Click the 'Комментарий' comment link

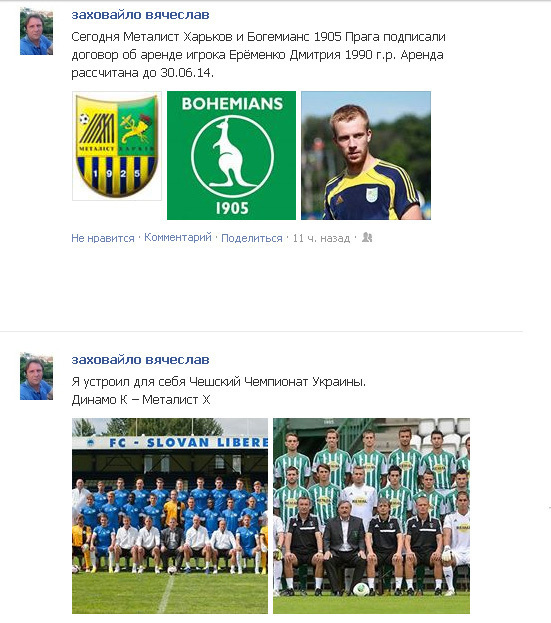[x=178, y=237]
